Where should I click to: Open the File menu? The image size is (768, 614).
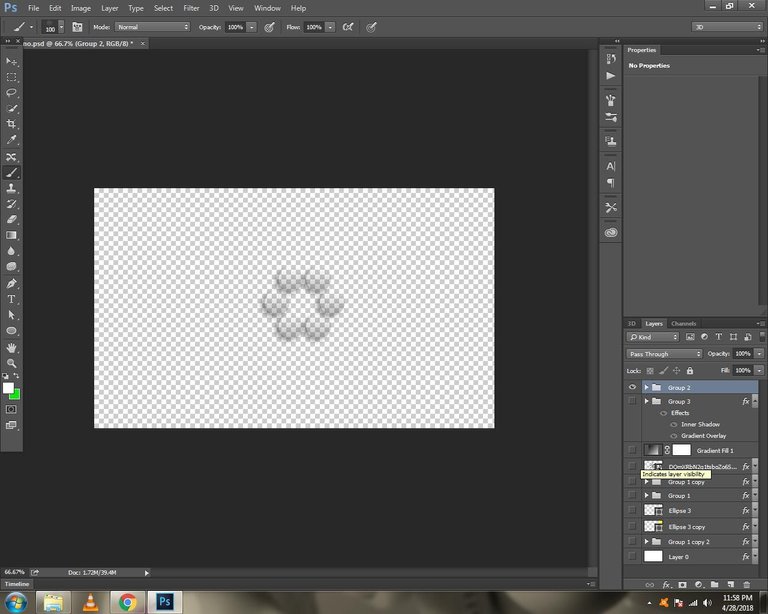pos(33,8)
